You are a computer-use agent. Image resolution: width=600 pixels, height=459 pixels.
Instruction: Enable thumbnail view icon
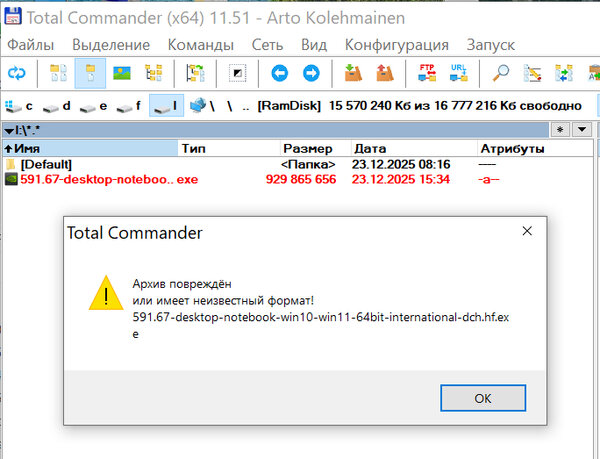[x=122, y=73]
